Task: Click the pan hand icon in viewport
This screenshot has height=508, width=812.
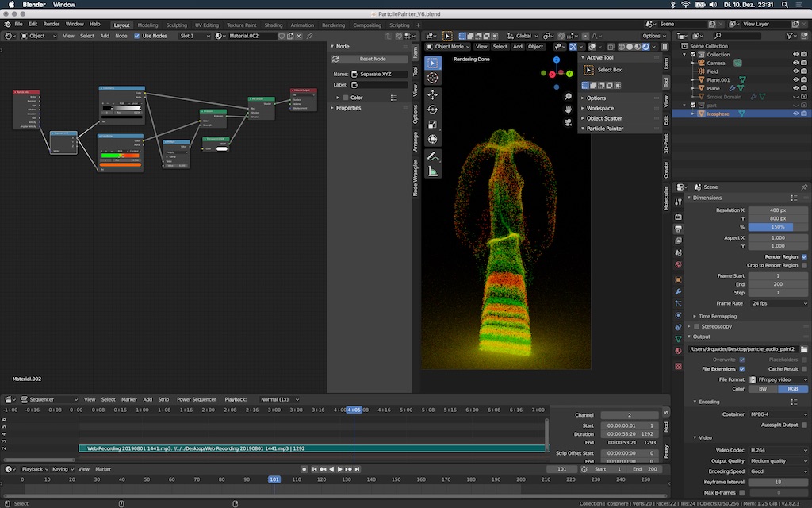Action: [568, 110]
